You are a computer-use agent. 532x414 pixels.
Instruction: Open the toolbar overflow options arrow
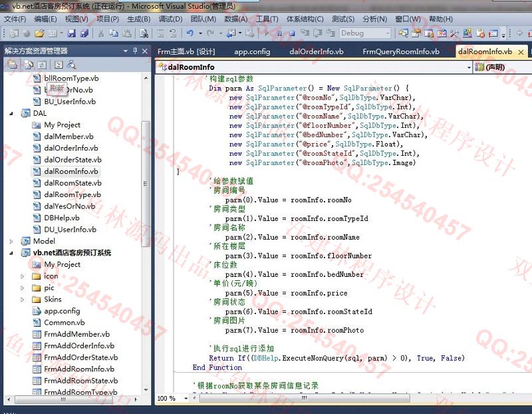503,34
